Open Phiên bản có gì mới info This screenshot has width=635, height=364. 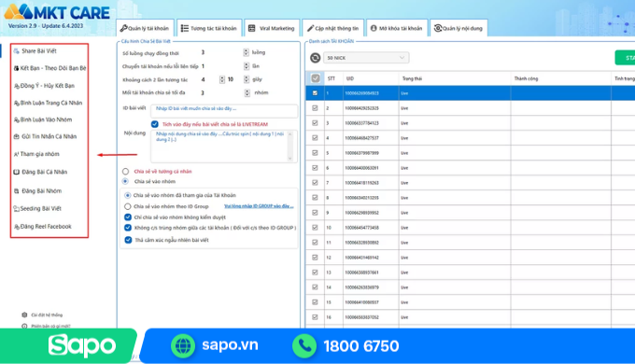[46, 326]
